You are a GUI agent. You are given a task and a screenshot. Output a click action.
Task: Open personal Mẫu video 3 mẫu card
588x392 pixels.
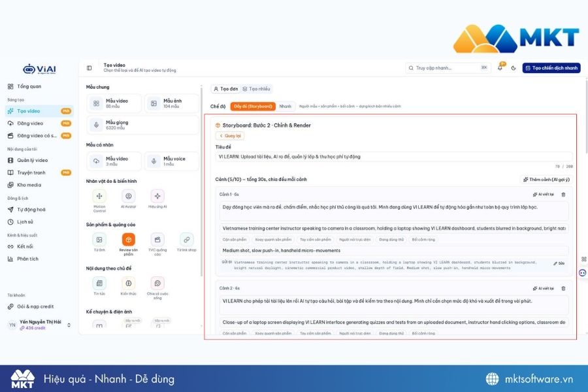coord(114,161)
